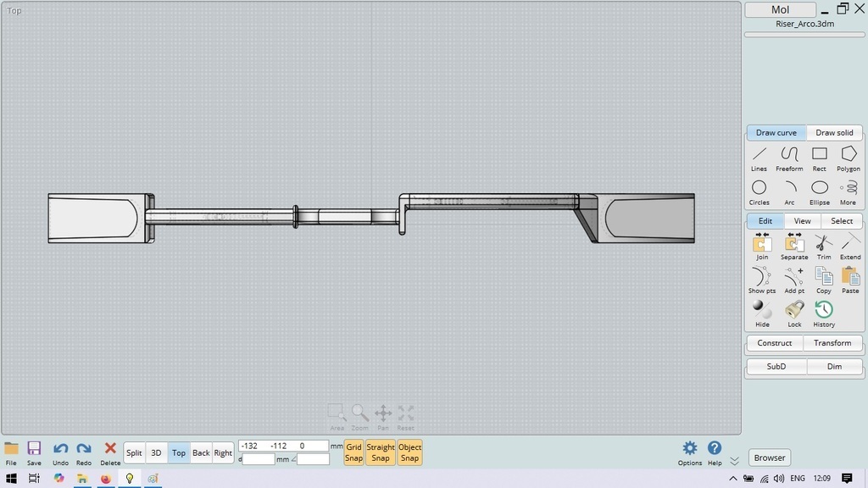Viewport: 868px width, 488px height.
Task: Click the distance d input field
Action: (x=259, y=459)
